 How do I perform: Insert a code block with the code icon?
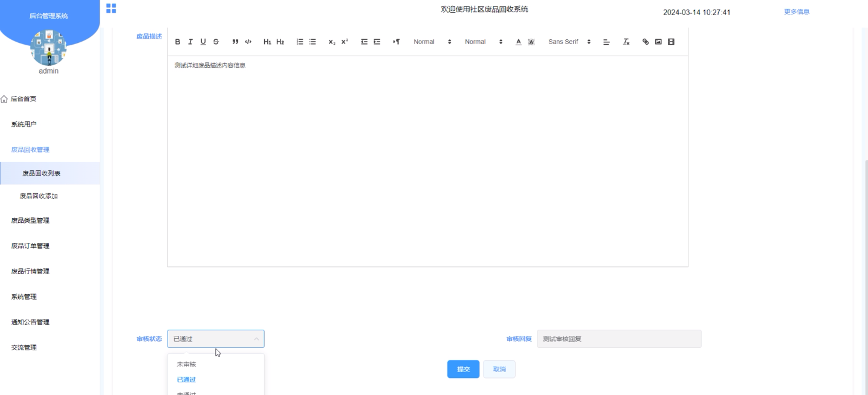248,42
